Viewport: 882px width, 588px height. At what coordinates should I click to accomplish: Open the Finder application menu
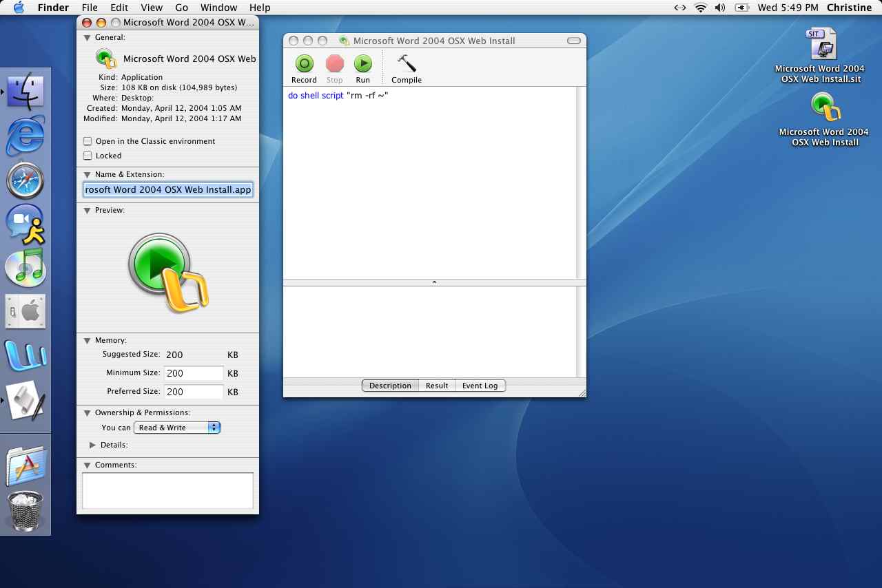(53, 8)
